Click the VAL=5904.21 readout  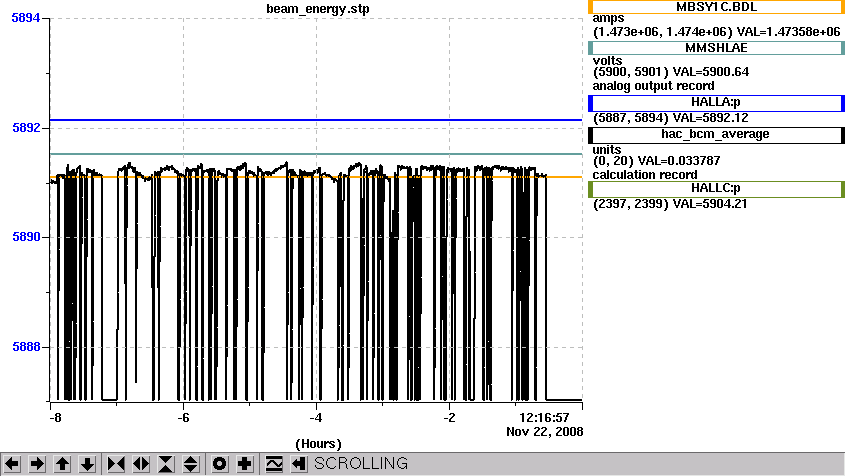tap(710, 204)
